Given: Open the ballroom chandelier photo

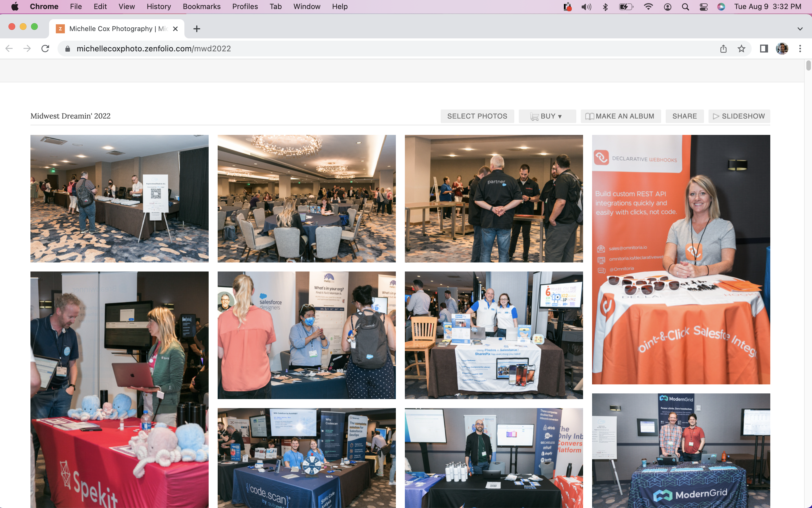Looking at the screenshot, I should [307, 199].
